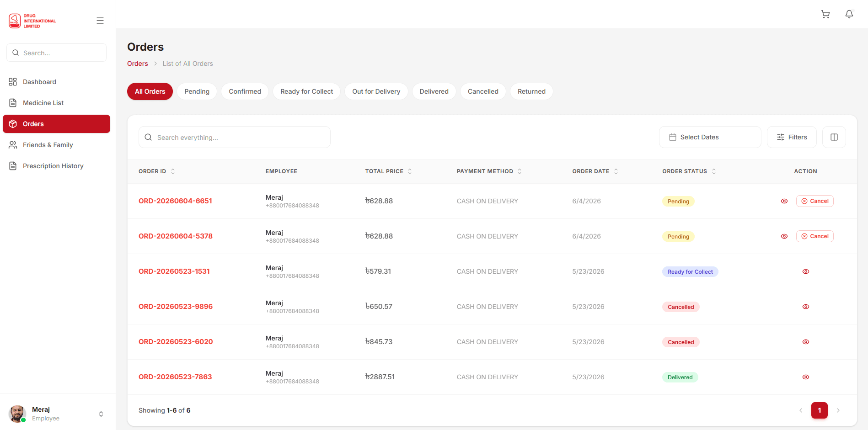Click the Pending badge for ORD-20260604-6651
This screenshot has width=868, height=430.
click(x=678, y=202)
